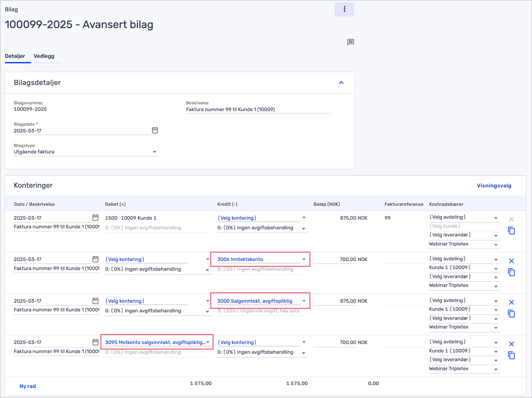Click greyed delete X on 1500 Kunde 1 row
The image size is (532, 398).
pyautogui.click(x=511, y=219)
